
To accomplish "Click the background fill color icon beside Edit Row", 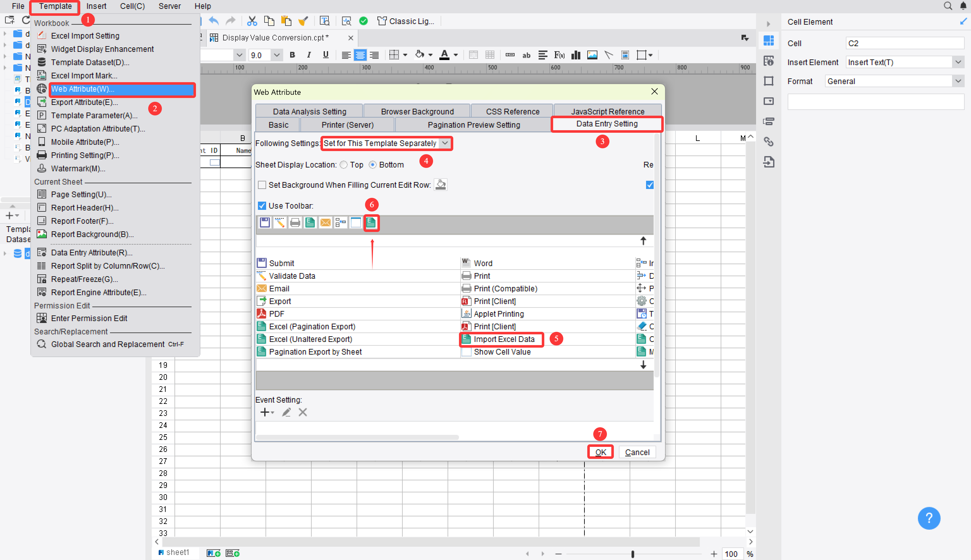I will point(441,185).
